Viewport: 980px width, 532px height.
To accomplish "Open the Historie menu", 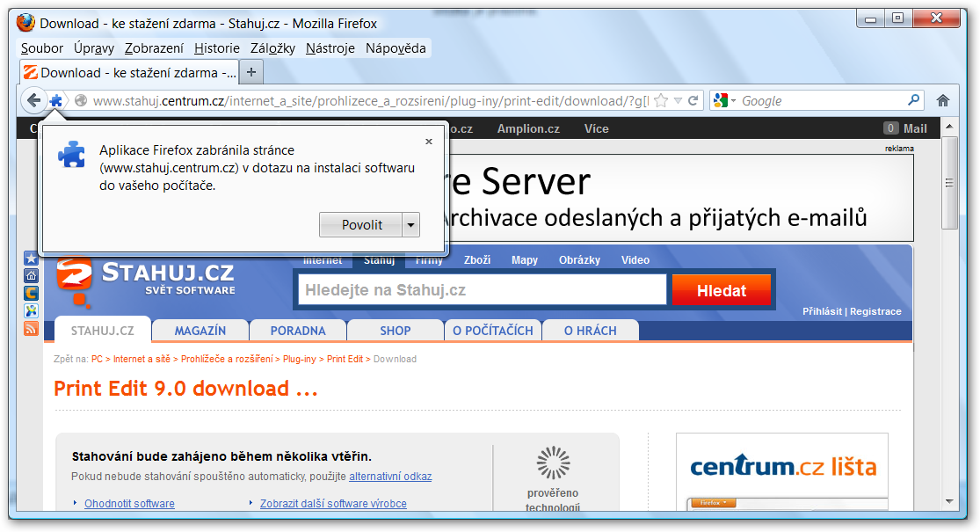I will click(217, 48).
